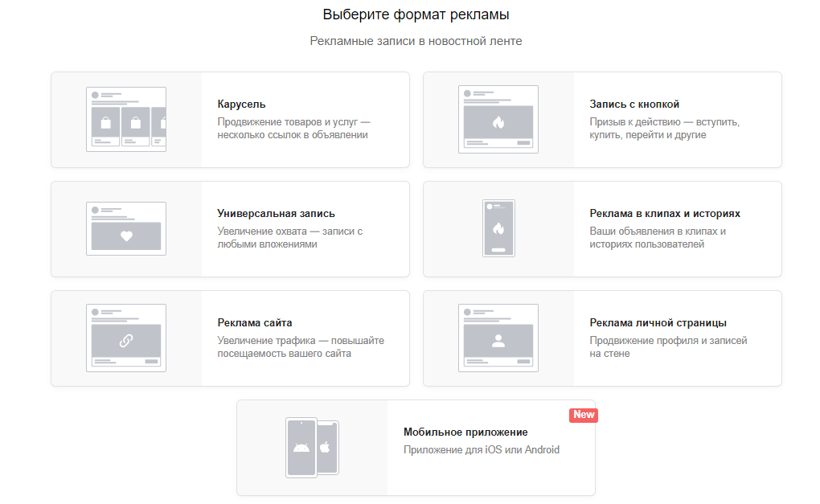Choose the Реклама сайта format

click(x=230, y=338)
